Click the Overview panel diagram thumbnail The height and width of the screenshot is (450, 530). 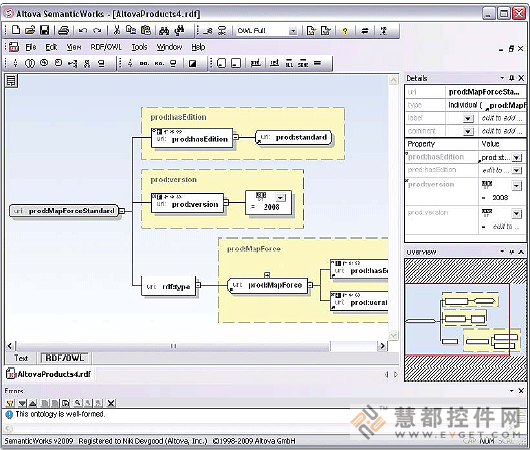pos(465,320)
